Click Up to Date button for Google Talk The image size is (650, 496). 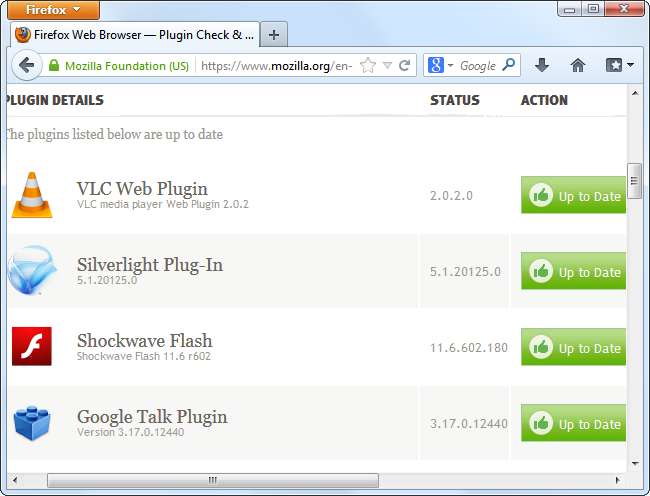tap(573, 423)
